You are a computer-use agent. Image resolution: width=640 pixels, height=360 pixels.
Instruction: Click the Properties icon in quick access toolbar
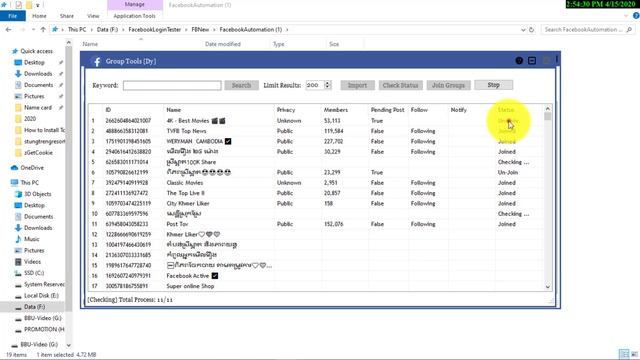[18, 5]
